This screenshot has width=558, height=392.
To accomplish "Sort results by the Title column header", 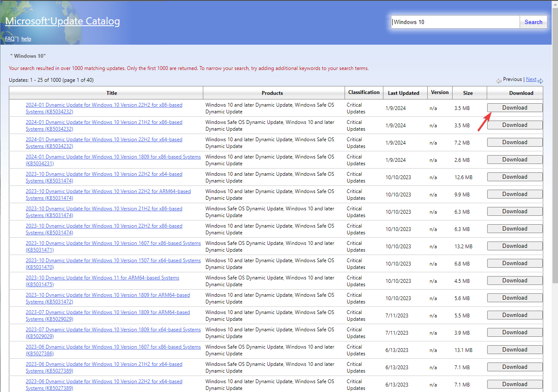I will [112, 93].
